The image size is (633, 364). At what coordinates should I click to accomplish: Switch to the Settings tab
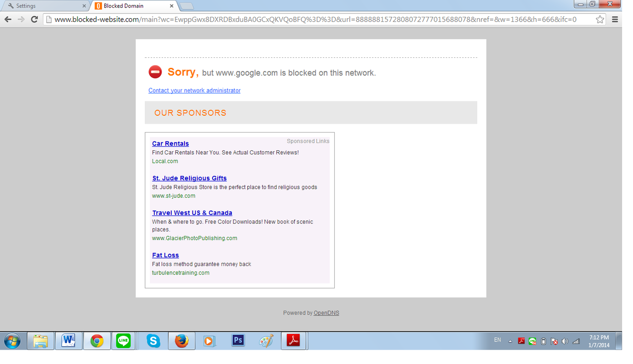click(x=46, y=6)
